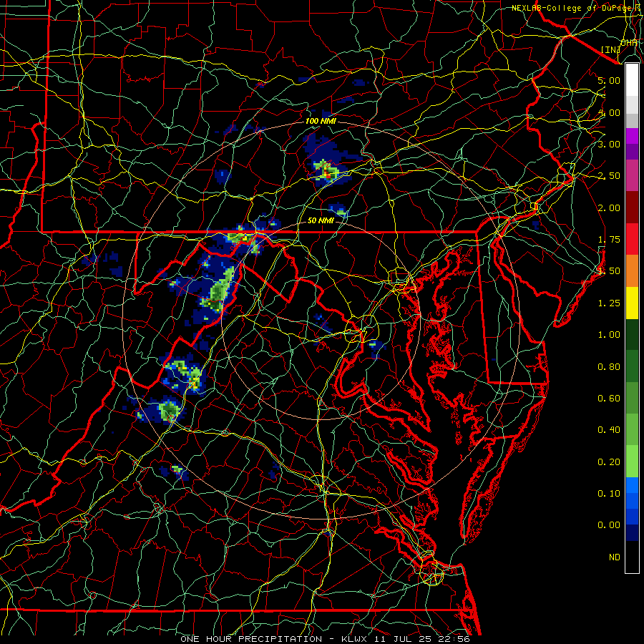This screenshot has height=644, width=644.
Task: Click the 4.00 legend label
Action: tap(609, 112)
